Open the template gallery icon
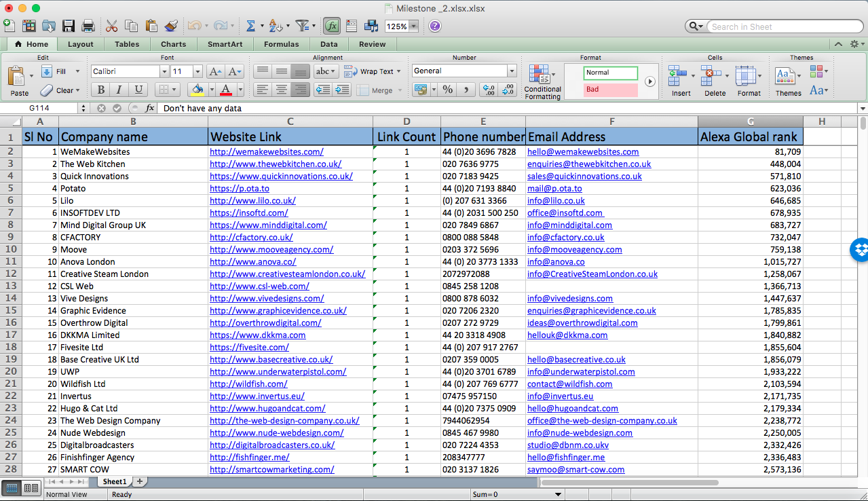This screenshot has width=868, height=501. click(29, 26)
